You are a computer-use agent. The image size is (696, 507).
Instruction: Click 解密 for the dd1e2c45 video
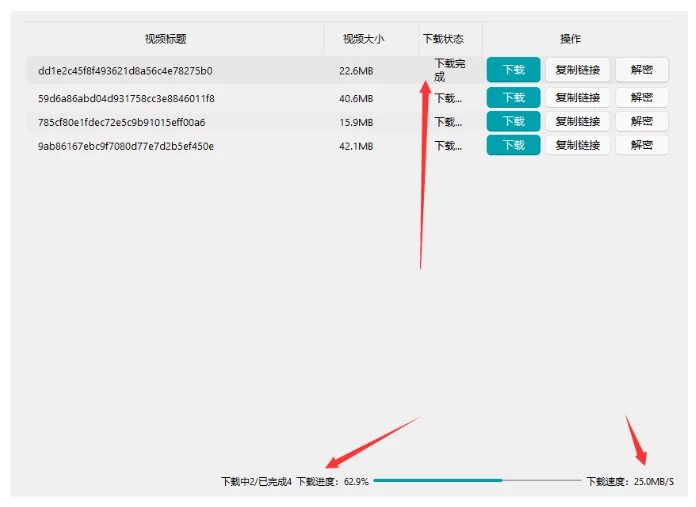(x=641, y=70)
